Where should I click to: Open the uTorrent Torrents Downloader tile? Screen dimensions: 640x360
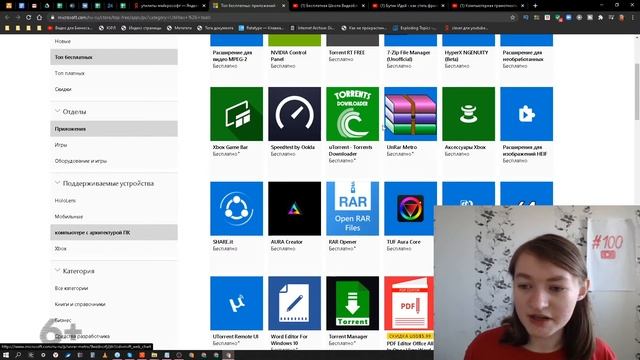coord(352,114)
